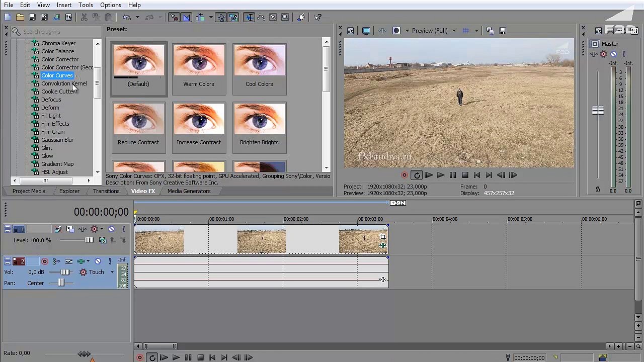Toggle Ignore Event Grouping
644x362 pixels.
coord(233,17)
